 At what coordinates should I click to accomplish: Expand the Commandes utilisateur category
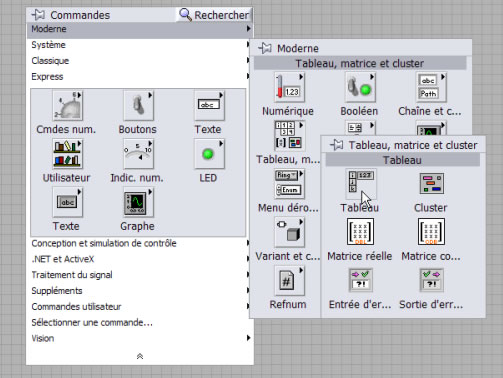tap(139, 307)
